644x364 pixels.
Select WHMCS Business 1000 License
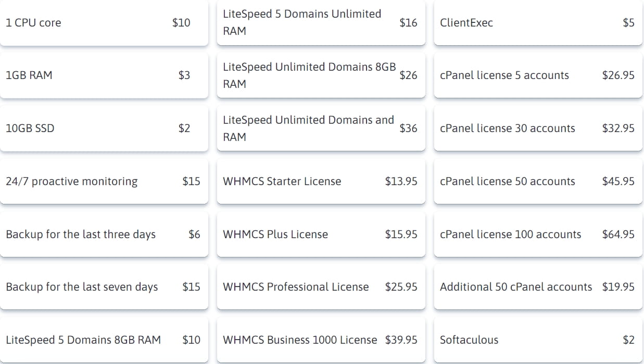coord(320,340)
